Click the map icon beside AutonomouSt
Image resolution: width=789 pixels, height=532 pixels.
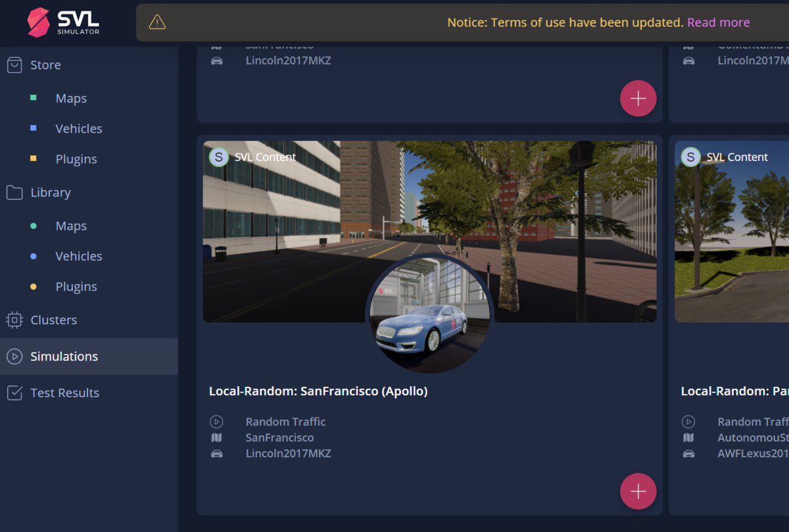688,437
